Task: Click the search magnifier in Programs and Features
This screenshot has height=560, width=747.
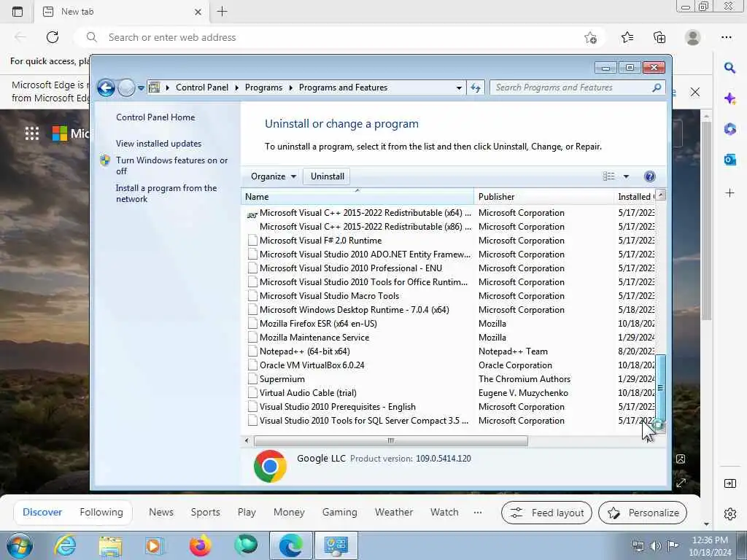Action: pos(657,87)
